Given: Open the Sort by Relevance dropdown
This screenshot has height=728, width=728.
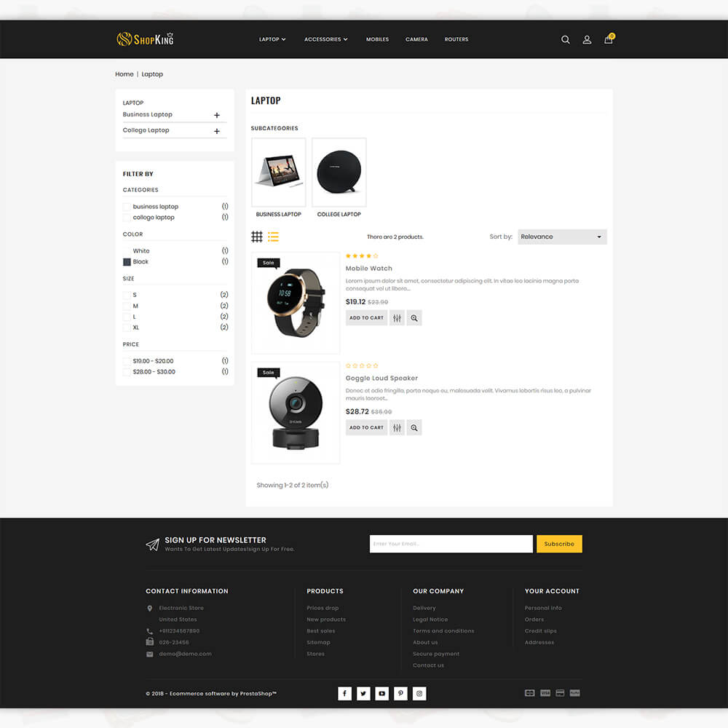Looking at the screenshot, I should [x=562, y=237].
